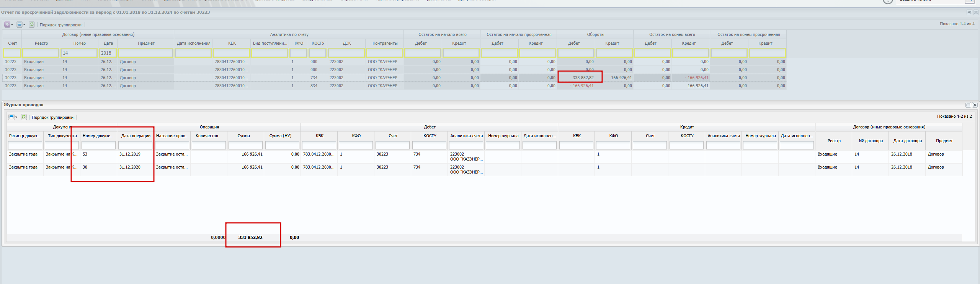
Task: Click the Дата операции filter field in journal
Action: (x=135, y=145)
